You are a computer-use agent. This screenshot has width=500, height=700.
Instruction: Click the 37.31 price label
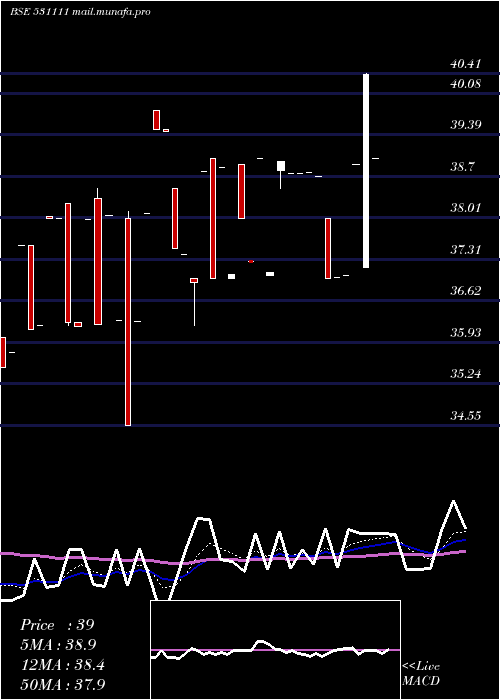466,250
